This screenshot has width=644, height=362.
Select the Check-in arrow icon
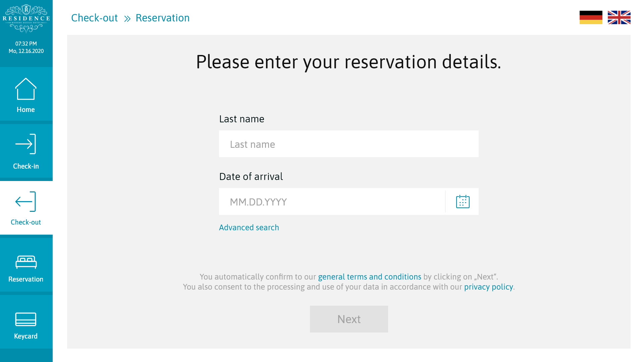coord(26,144)
